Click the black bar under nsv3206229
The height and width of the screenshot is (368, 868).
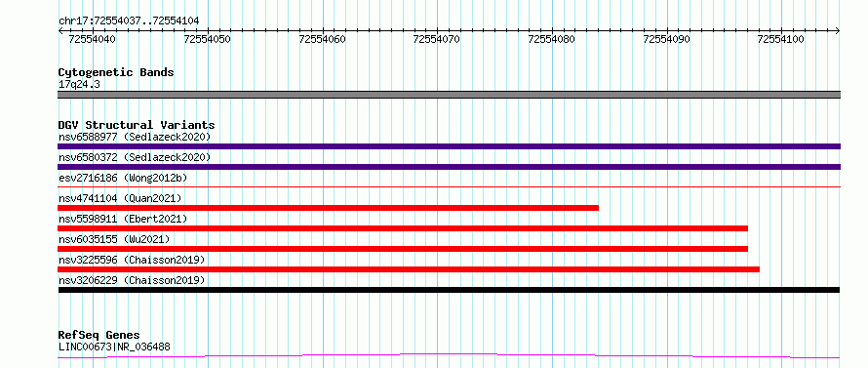point(449,290)
